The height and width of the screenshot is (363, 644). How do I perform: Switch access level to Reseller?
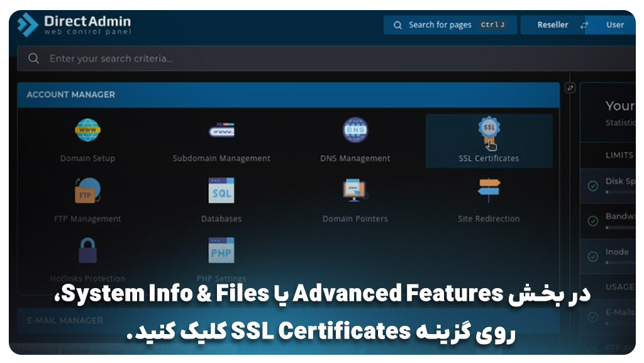click(552, 25)
